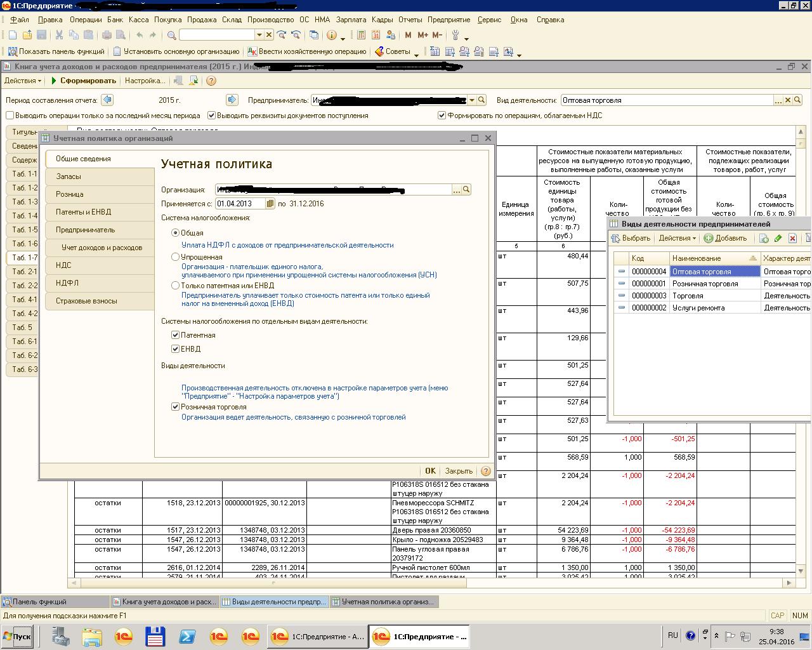Toggle 'Розничная торговля' checkbox
Viewport: 812px width, 650px height.
(176, 407)
